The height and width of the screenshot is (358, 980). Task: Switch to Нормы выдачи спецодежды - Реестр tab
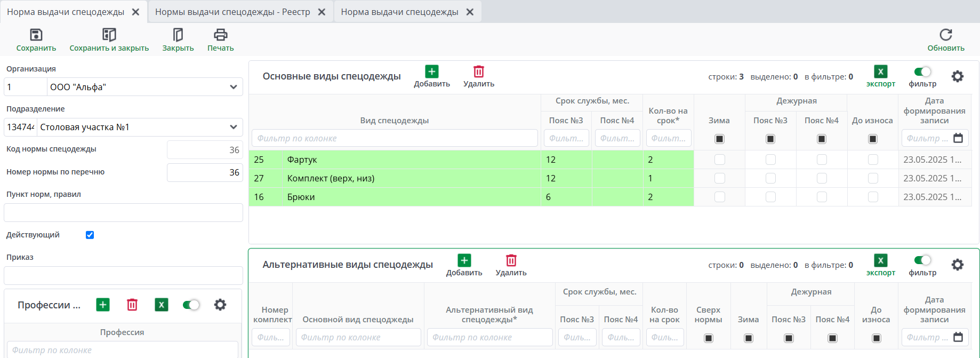coord(232,12)
